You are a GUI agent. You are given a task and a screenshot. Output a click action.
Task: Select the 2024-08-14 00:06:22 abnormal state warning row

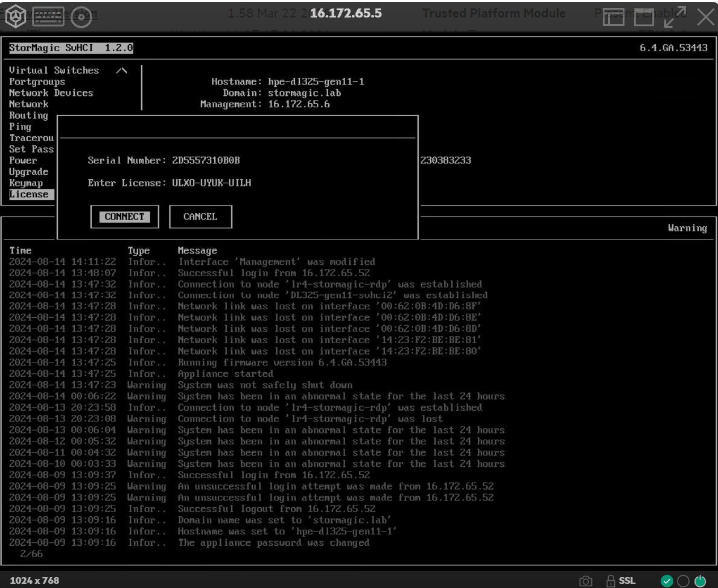click(x=257, y=396)
